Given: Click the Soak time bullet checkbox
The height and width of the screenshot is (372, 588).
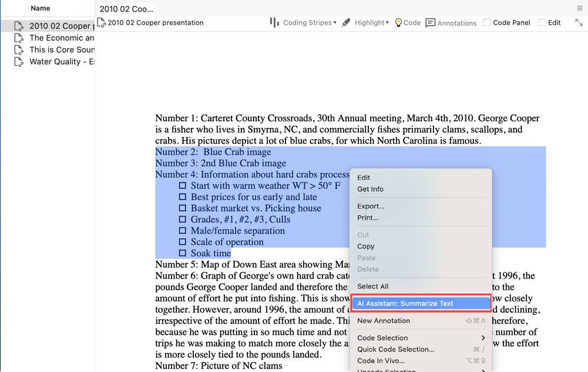Looking at the screenshot, I should click(x=182, y=253).
